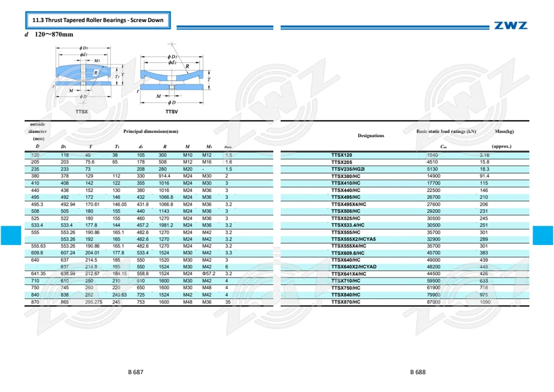Click designation TTSX120

click(342, 155)
